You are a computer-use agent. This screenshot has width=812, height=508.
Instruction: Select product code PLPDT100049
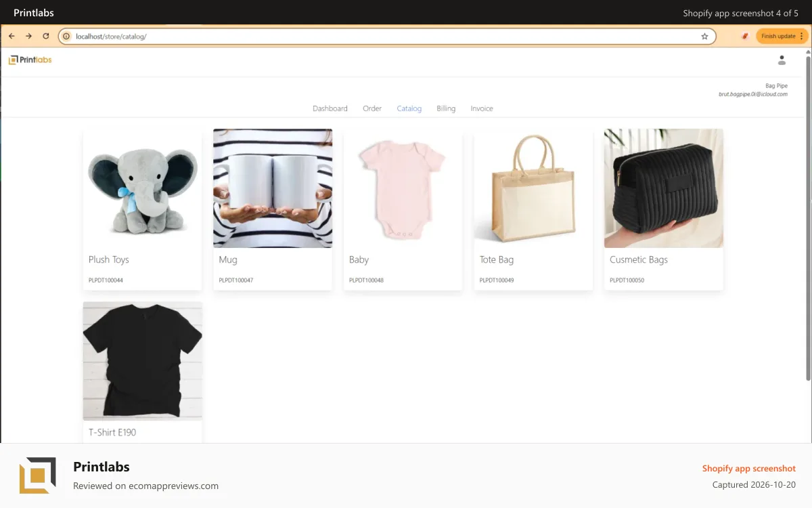click(x=497, y=280)
